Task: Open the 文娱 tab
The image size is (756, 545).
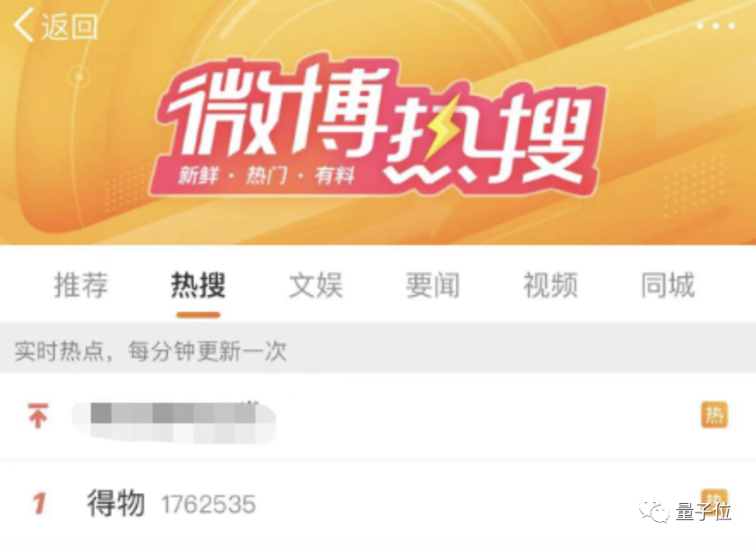Action: [315, 284]
